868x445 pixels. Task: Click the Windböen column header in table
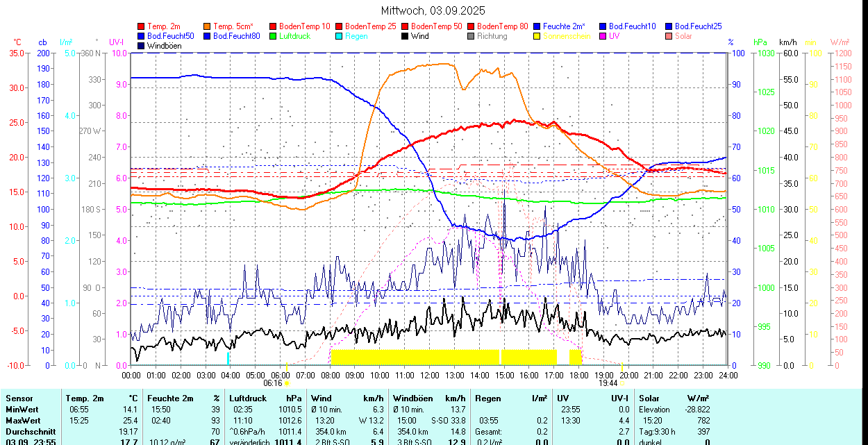[412, 398]
